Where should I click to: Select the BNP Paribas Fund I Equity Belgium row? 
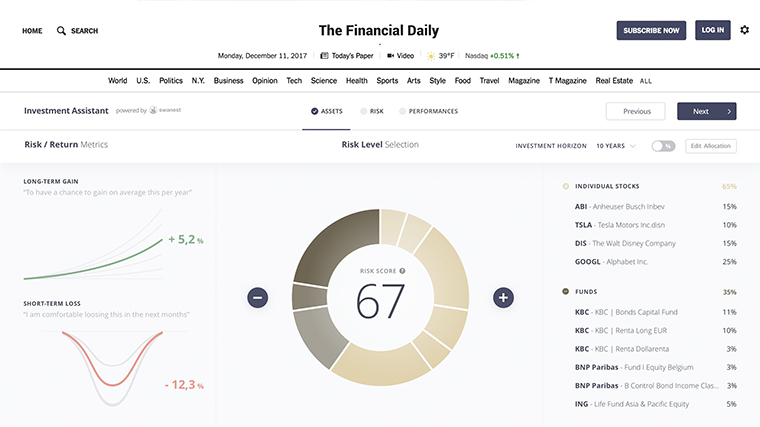(655, 367)
